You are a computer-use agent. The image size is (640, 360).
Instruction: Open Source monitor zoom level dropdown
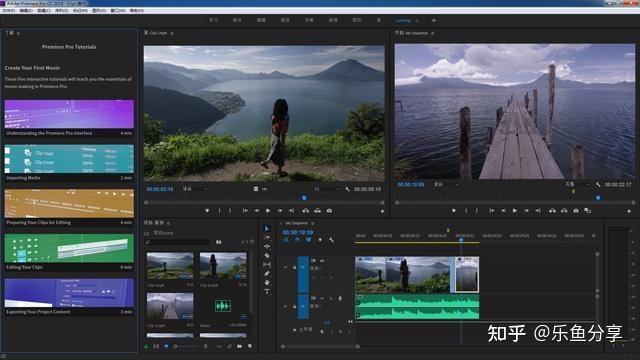(x=195, y=189)
